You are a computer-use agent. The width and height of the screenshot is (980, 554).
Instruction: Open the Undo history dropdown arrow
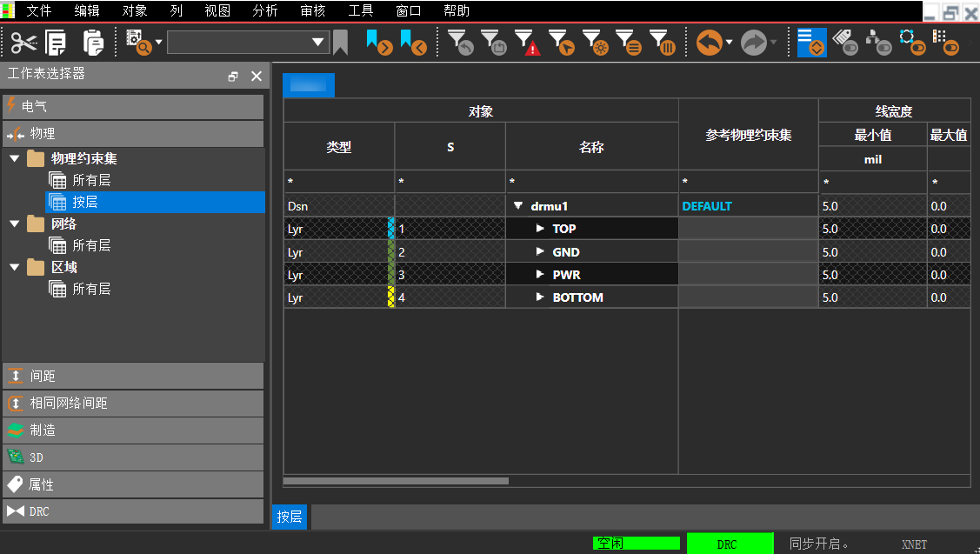(729, 43)
